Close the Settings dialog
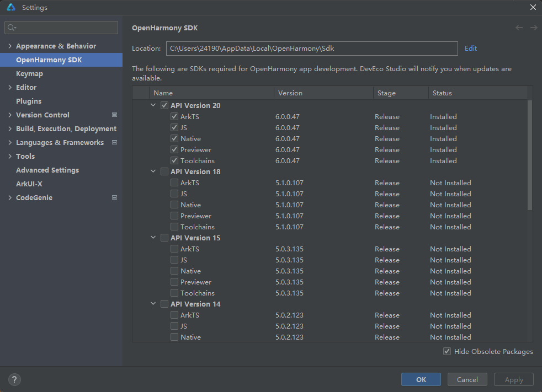The width and height of the screenshot is (542, 392). [x=533, y=7]
